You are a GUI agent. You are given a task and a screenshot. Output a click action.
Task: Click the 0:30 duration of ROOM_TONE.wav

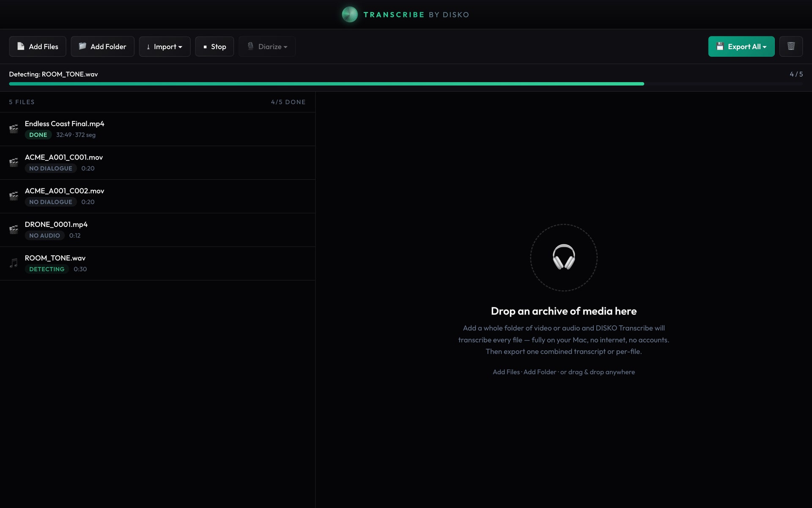pos(80,269)
